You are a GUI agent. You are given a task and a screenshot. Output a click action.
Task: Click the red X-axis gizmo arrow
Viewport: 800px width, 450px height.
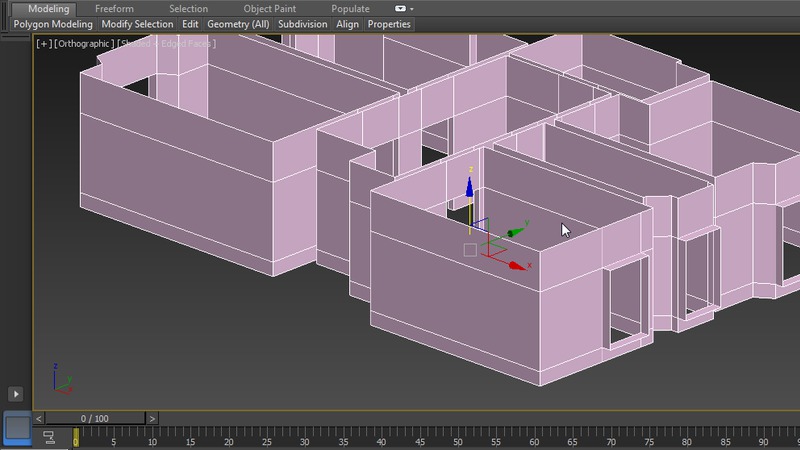pyautogui.click(x=517, y=265)
